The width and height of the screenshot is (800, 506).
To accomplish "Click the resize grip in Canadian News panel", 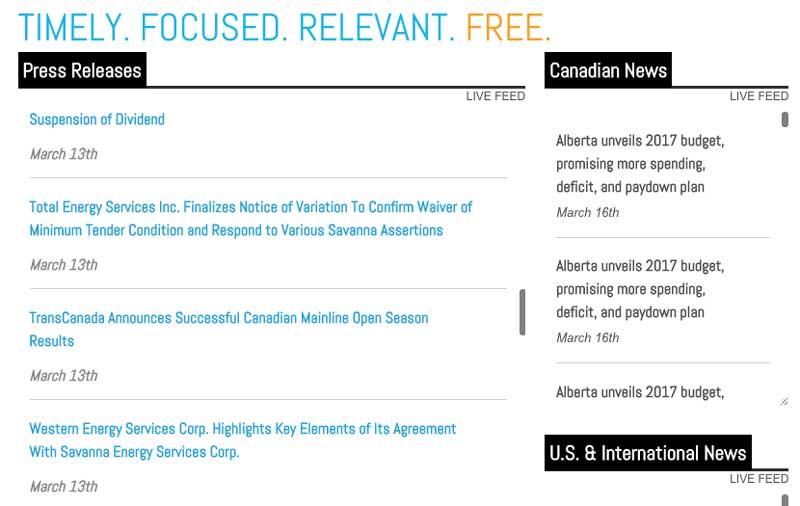I will tap(784, 401).
